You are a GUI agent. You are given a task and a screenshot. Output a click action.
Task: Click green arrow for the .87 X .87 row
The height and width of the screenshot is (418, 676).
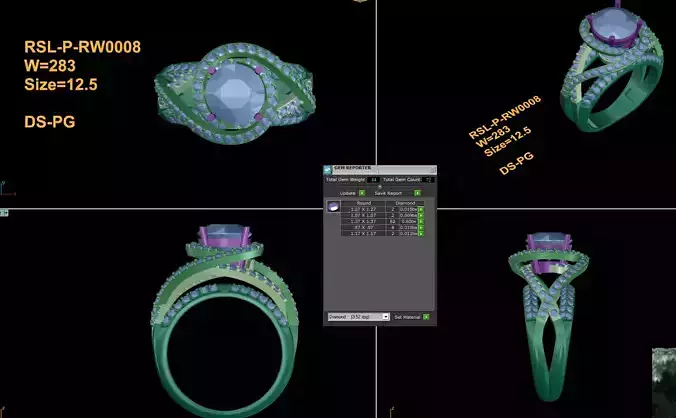click(x=421, y=228)
